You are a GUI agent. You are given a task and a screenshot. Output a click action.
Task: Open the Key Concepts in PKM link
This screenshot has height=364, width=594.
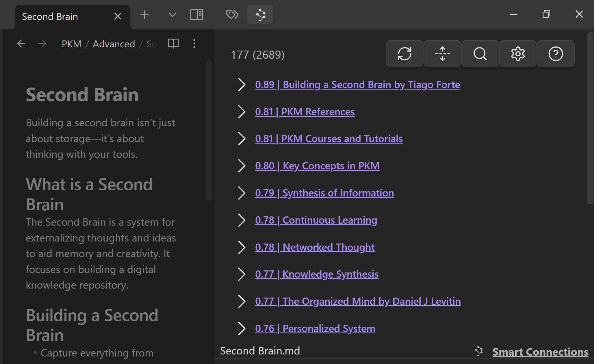pos(317,166)
